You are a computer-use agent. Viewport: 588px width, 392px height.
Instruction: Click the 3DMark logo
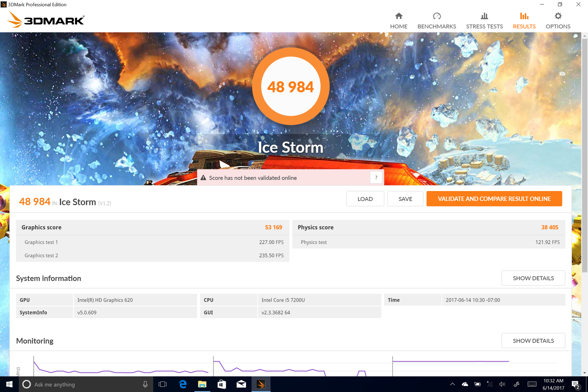(x=46, y=20)
